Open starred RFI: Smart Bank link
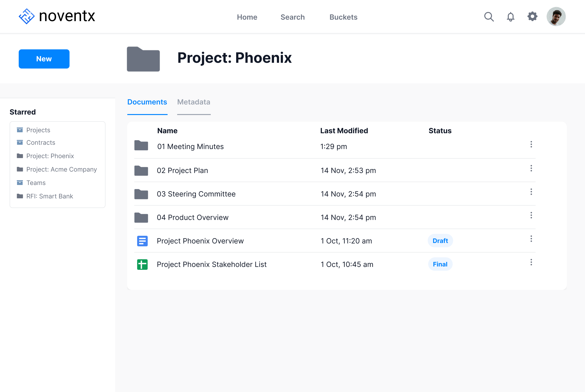 pos(50,196)
